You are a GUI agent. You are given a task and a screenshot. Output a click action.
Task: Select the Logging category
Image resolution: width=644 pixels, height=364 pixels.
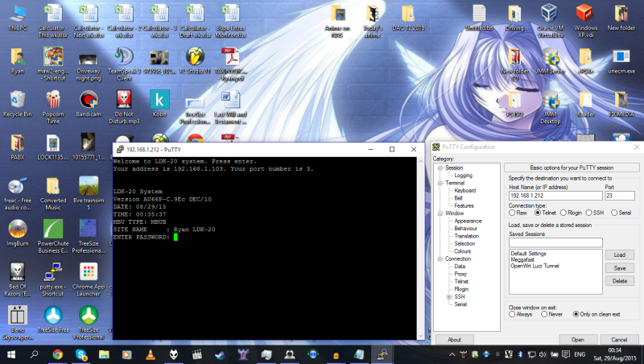[x=464, y=176]
